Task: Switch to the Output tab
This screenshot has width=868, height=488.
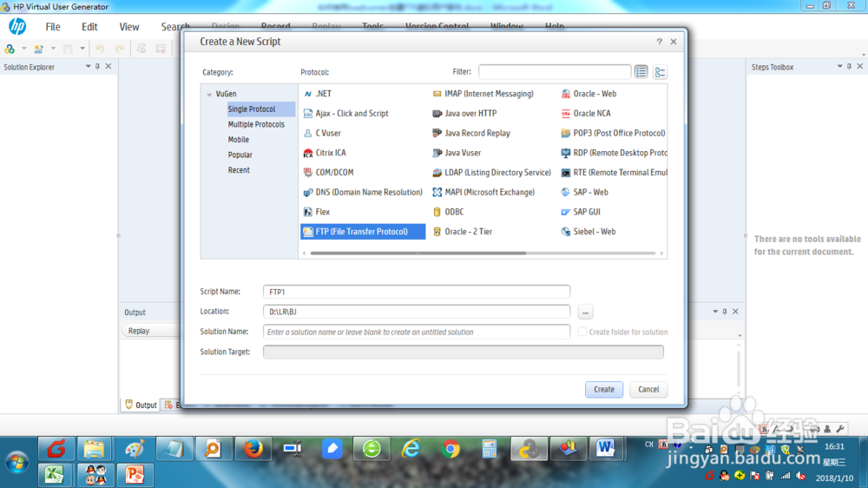Action: click(141, 405)
